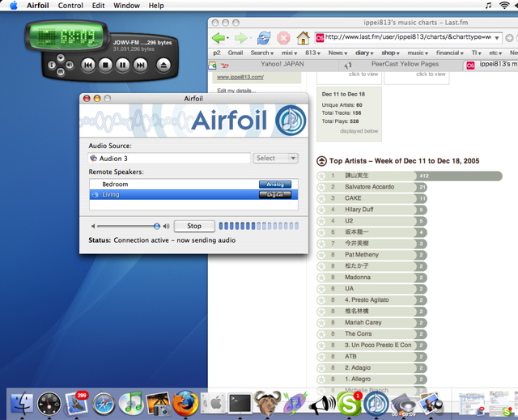
Task: Click the eject button in Audion
Action: pos(163,65)
